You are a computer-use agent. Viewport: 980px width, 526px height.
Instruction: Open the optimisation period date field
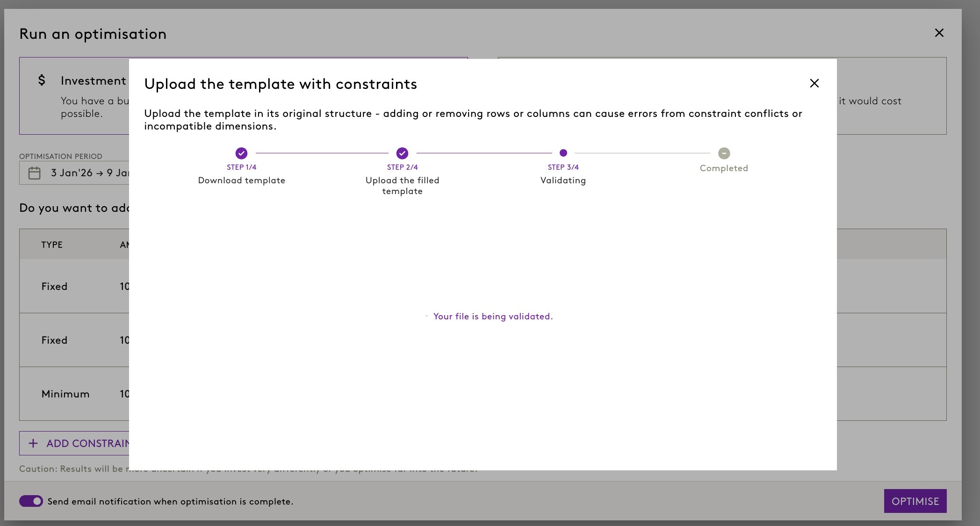89,173
